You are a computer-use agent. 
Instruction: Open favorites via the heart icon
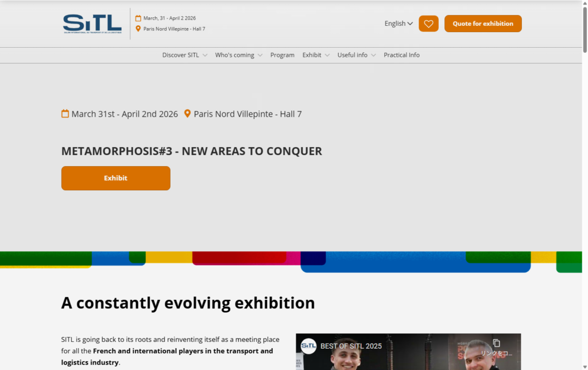click(x=428, y=24)
